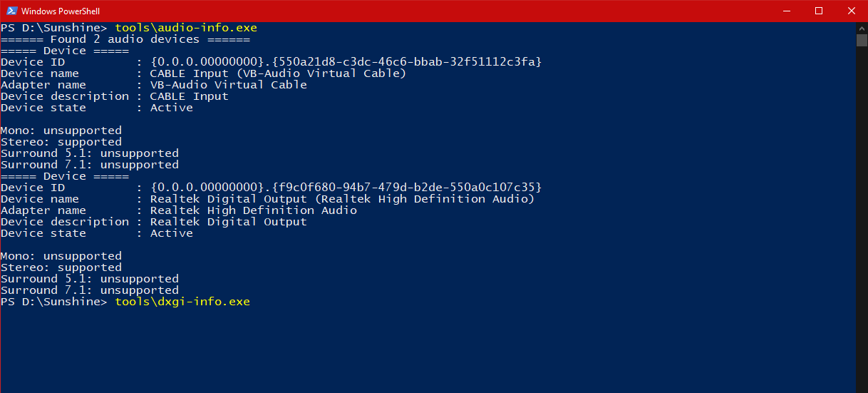Viewport: 868px width, 393px height.
Task: Click the "VB-Audio Virtual Cable" adapter name value
Action: [x=228, y=85]
